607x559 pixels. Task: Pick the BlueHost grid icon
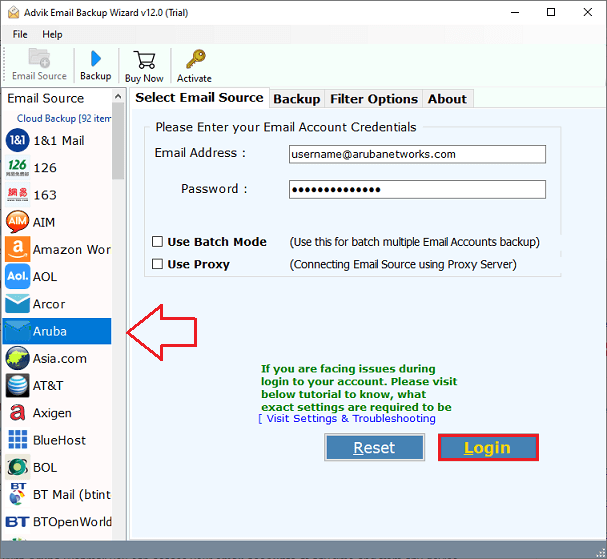click(x=17, y=440)
